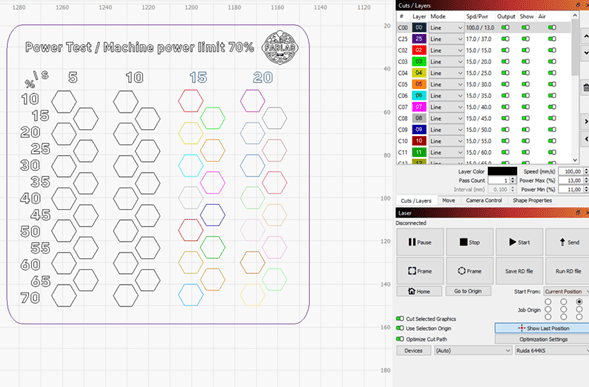
Task: Send the job to the laser
Action: click(568, 242)
